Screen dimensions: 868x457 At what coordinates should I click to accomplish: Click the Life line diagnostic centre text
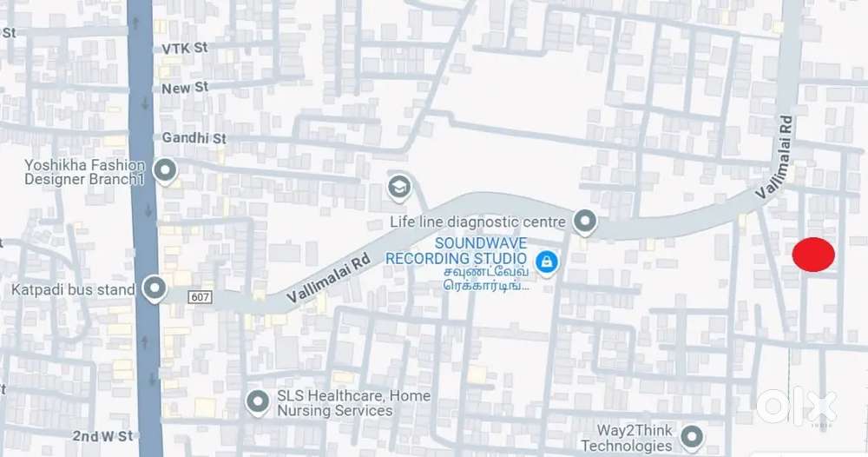point(477,222)
